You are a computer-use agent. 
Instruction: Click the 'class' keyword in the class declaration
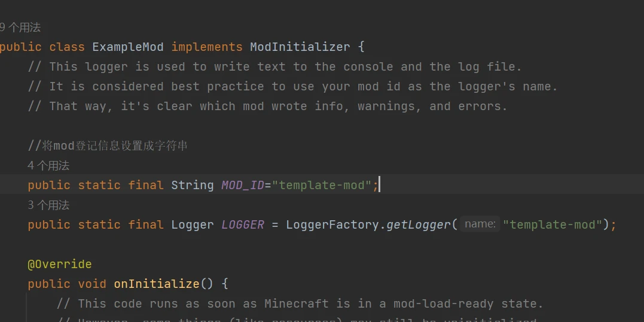point(67,47)
